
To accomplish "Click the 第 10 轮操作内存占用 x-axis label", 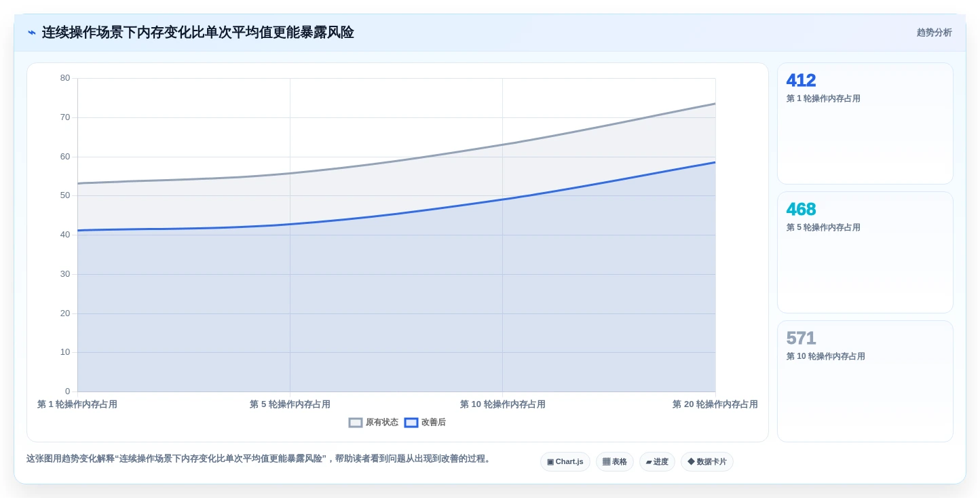I will coord(503,404).
